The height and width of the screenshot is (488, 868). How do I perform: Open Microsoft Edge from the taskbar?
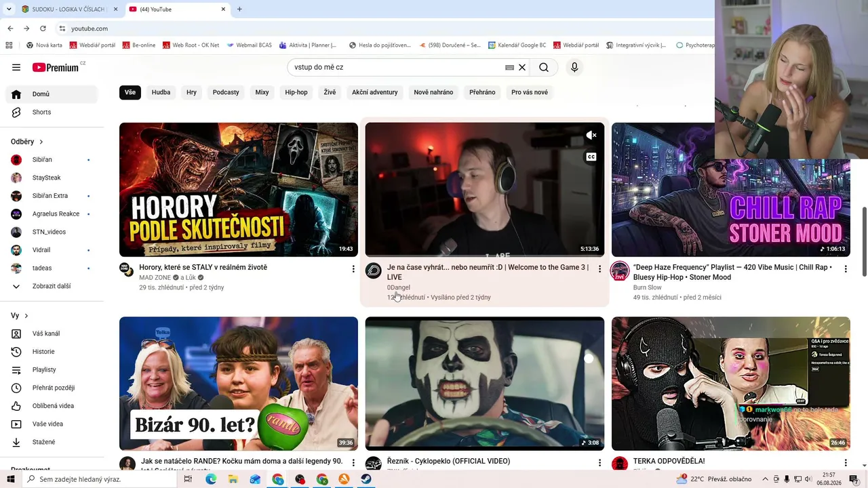pyautogui.click(x=211, y=479)
